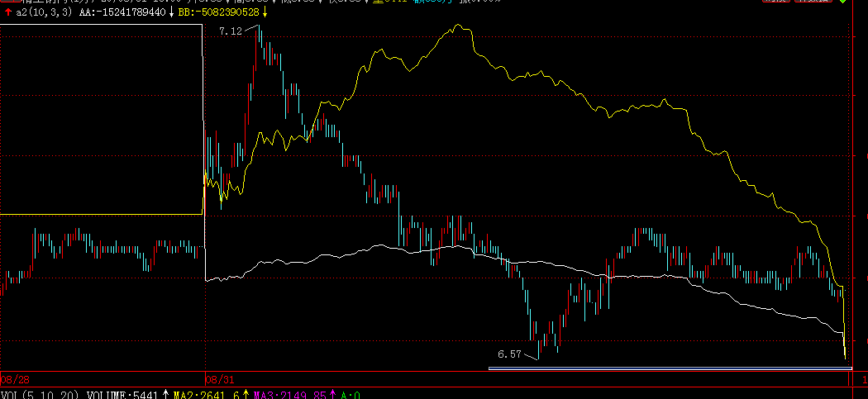Click the 7.12 high price label
Screen dimensions: 868x399
pyautogui.click(x=231, y=31)
